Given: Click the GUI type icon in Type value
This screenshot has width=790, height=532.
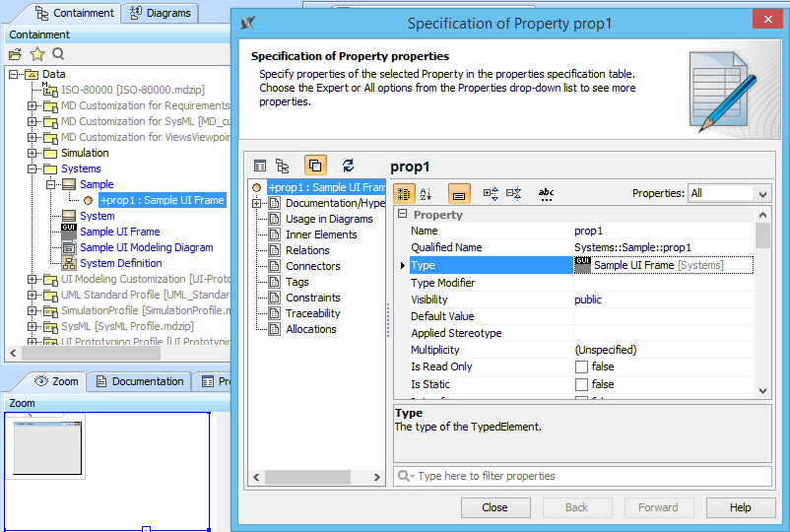Looking at the screenshot, I should pos(582,265).
